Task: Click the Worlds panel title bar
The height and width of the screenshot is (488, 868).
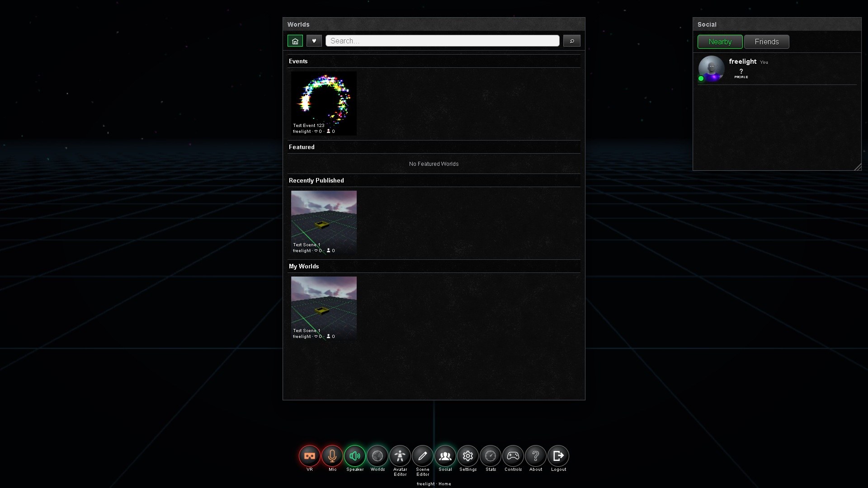Action: (x=434, y=24)
